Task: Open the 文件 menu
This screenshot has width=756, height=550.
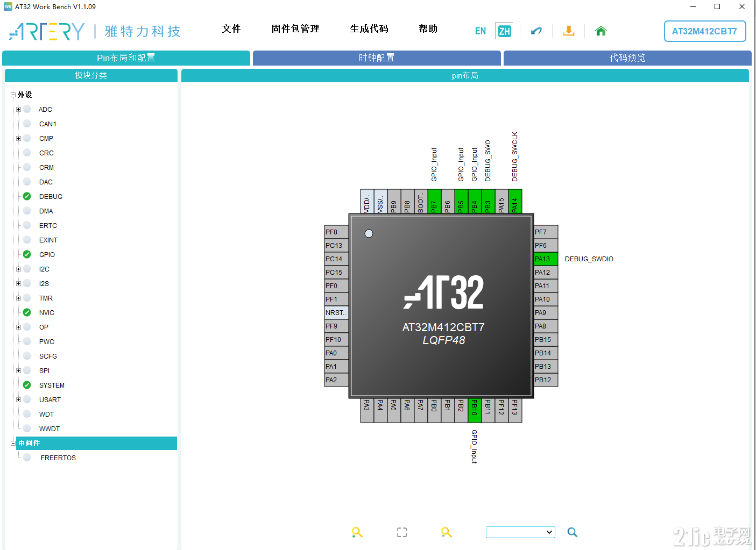Action: pos(231,29)
